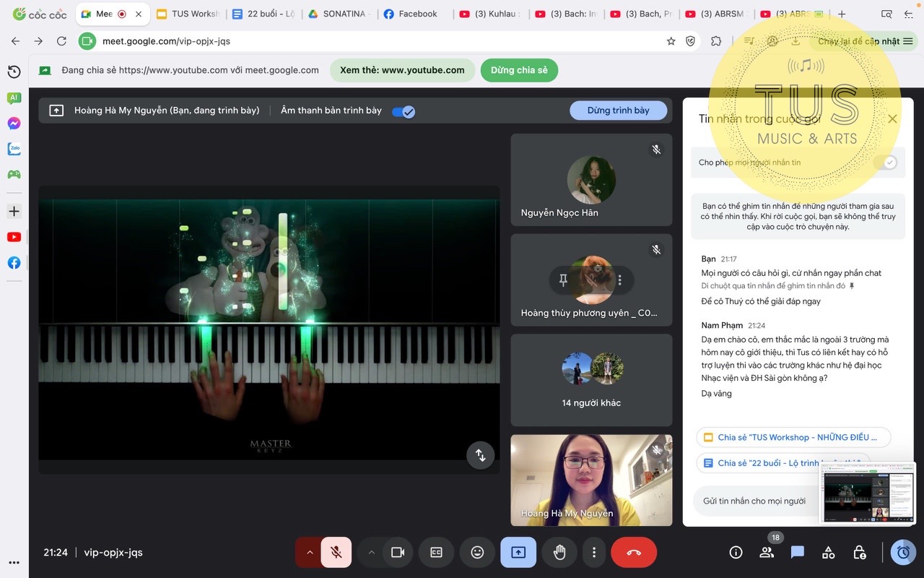The height and width of the screenshot is (578, 924).
Task: Expand video settings arrow next to camera
Action: point(371,552)
